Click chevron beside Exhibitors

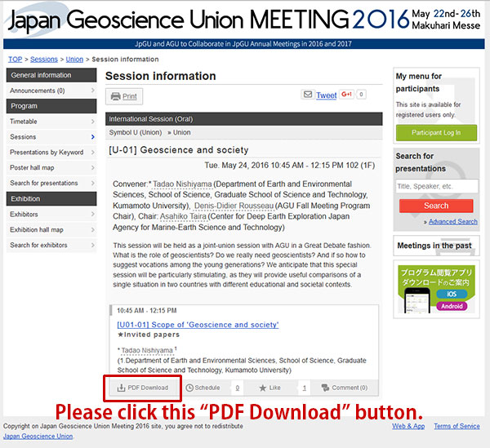[93, 214]
